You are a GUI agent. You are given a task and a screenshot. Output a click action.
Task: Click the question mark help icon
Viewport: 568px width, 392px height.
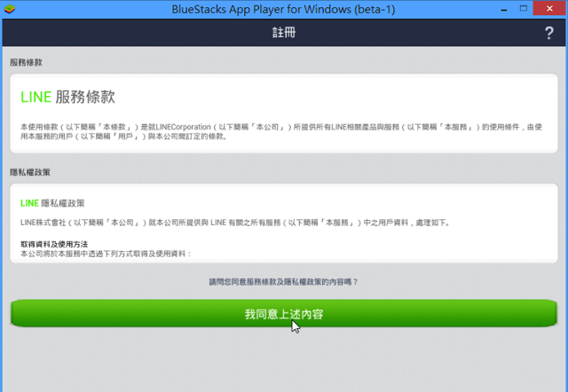[x=548, y=34]
